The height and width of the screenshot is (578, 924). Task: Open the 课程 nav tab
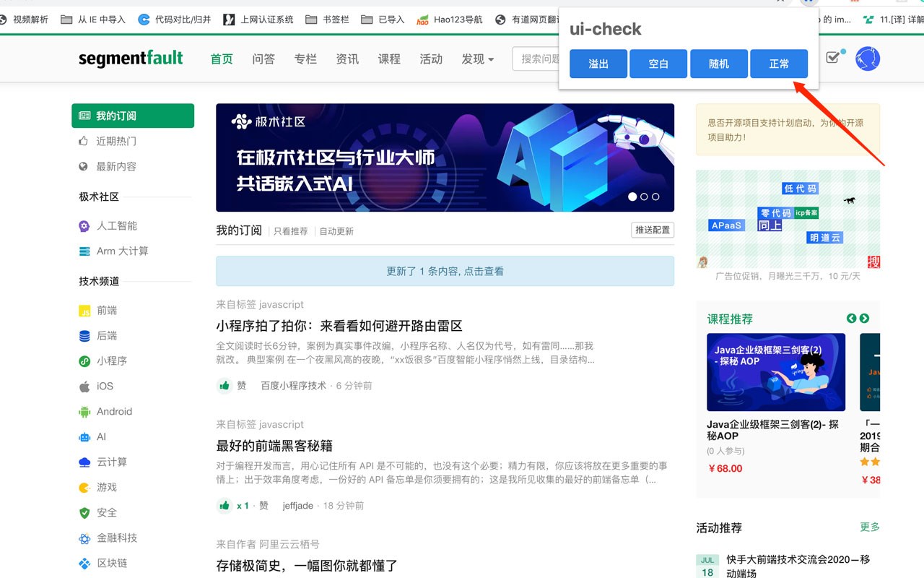pos(389,59)
